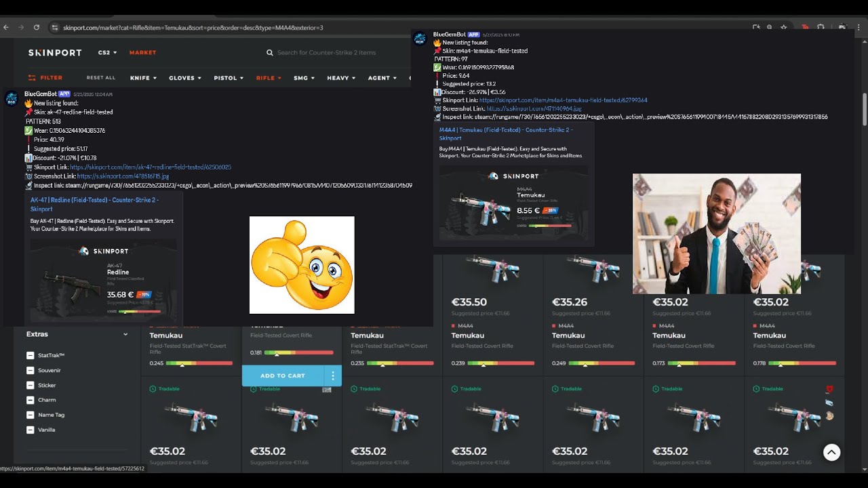The width and height of the screenshot is (868, 488).
Task: Expand the KNIFE category dropdown
Action: 143,78
